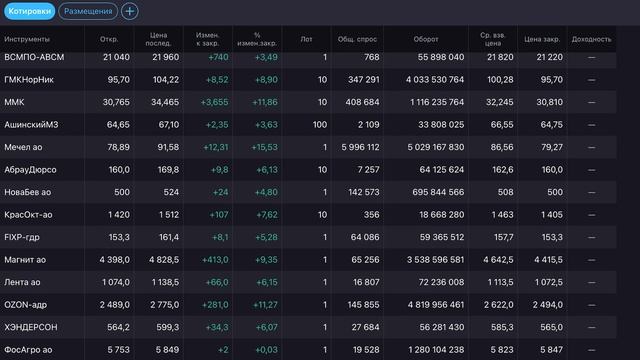
Task: Select the АбрауДюрсо instrument
Action: 308,169
